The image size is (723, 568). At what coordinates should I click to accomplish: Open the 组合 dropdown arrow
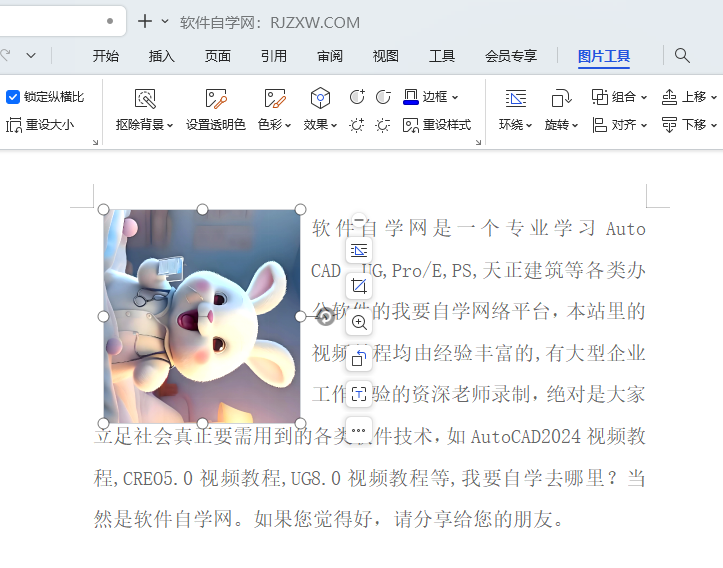pyautogui.click(x=644, y=97)
